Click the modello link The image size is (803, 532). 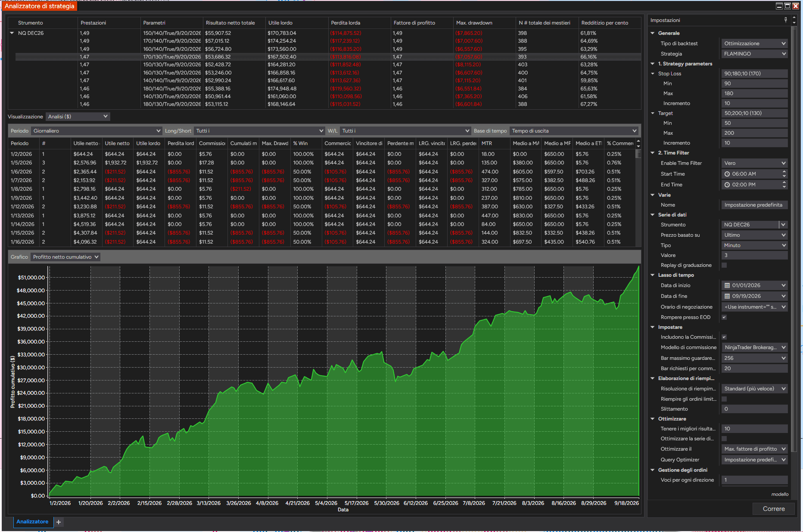pos(780,494)
